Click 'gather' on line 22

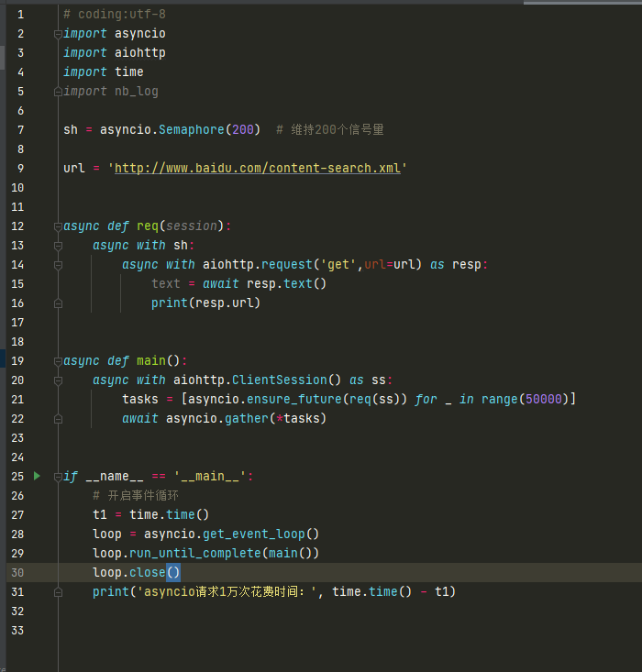[x=247, y=418]
